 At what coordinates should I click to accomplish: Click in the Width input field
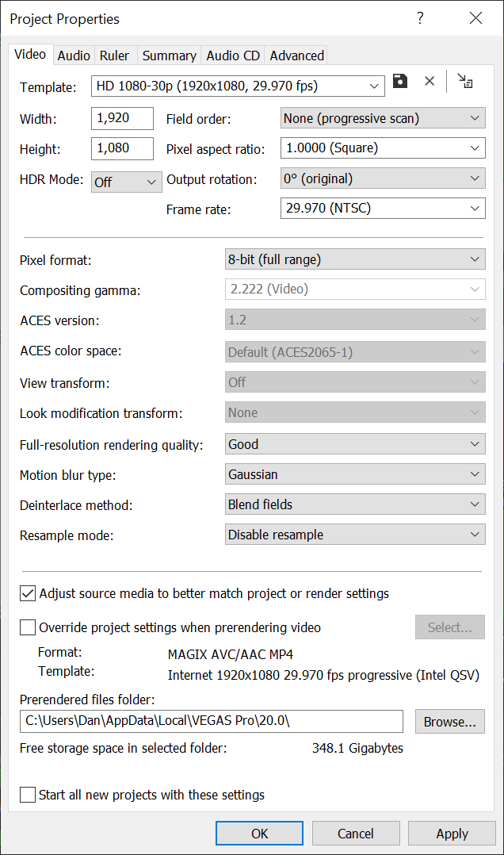pyautogui.click(x=122, y=119)
